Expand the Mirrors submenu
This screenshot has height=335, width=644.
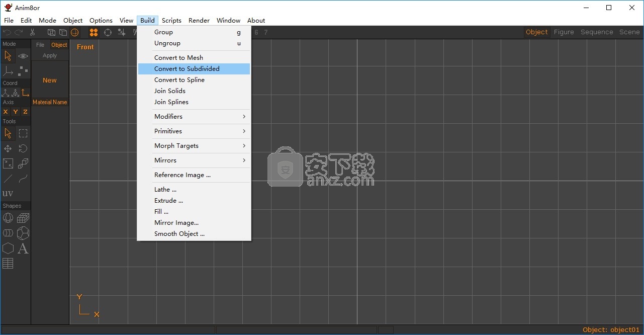pos(194,160)
